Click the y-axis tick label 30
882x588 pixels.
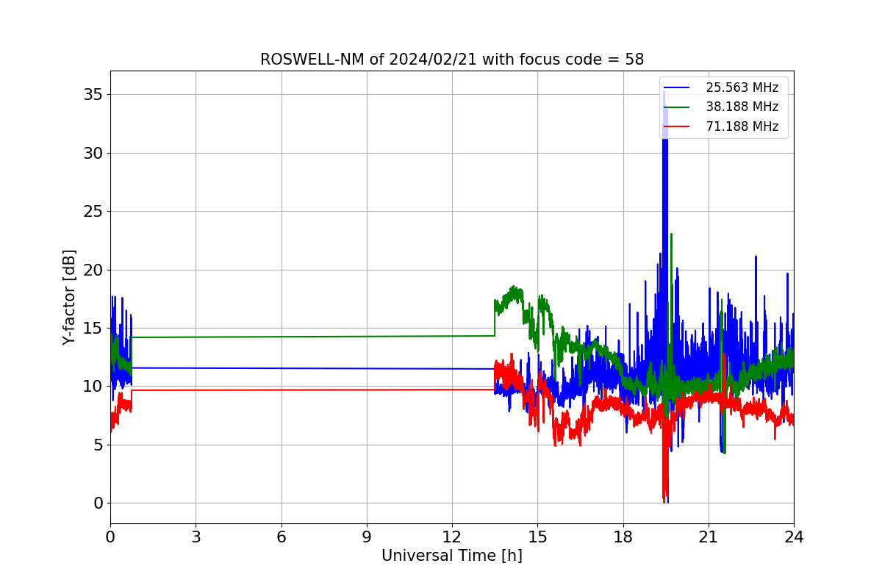tap(93, 154)
